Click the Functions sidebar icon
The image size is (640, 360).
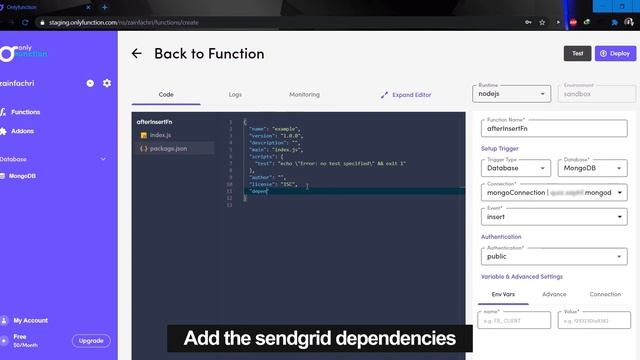pyautogui.click(x=3, y=112)
